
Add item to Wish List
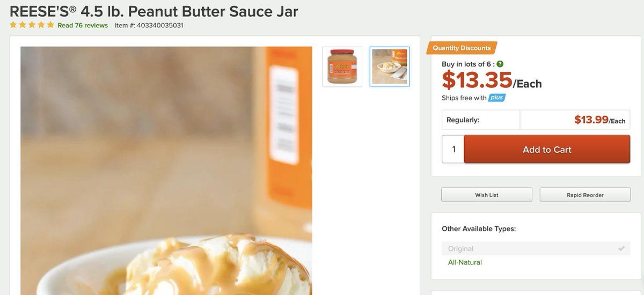487,195
